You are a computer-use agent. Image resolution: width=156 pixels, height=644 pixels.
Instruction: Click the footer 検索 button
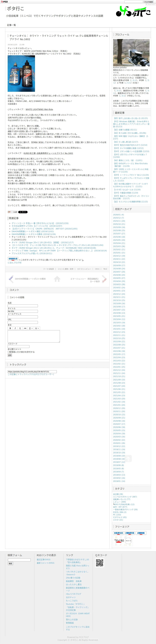tap(10, 564)
